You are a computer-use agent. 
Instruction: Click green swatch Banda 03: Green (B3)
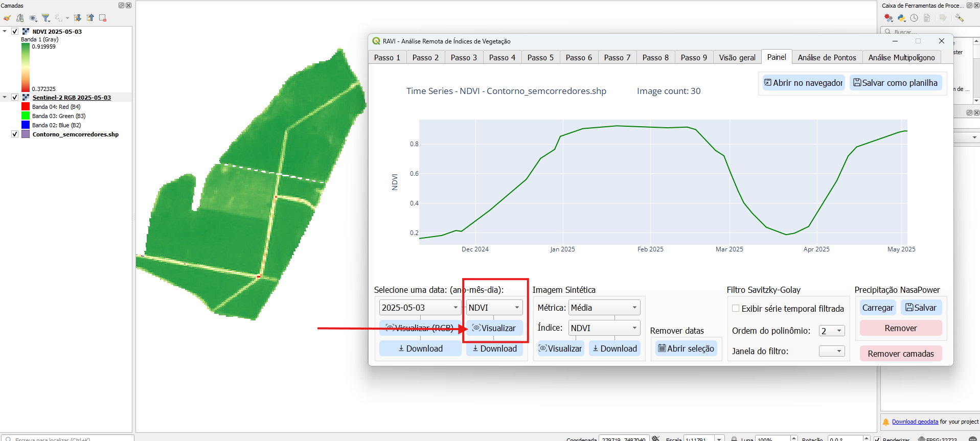click(26, 115)
